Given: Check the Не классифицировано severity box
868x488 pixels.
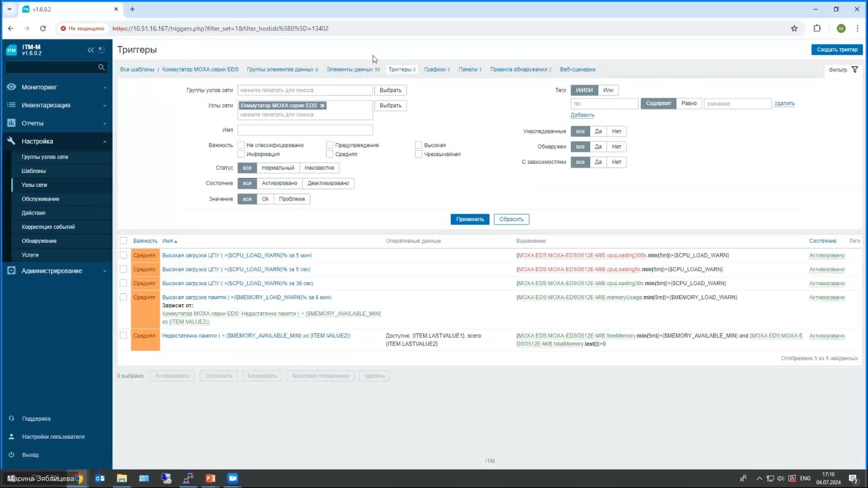Looking at the screenshot, I should (241, 145).
